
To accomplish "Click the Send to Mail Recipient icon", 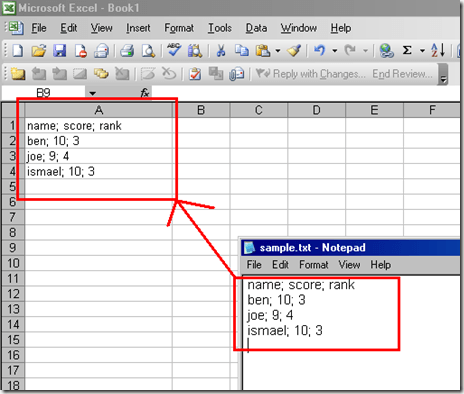I will coord(237,74).
